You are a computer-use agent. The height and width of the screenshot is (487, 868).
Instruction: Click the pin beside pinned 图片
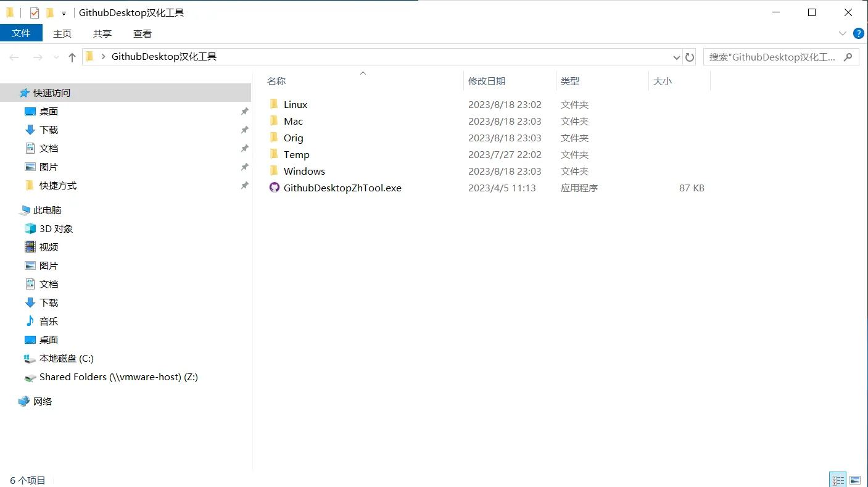pyautogui.click(x=244, y=167)
